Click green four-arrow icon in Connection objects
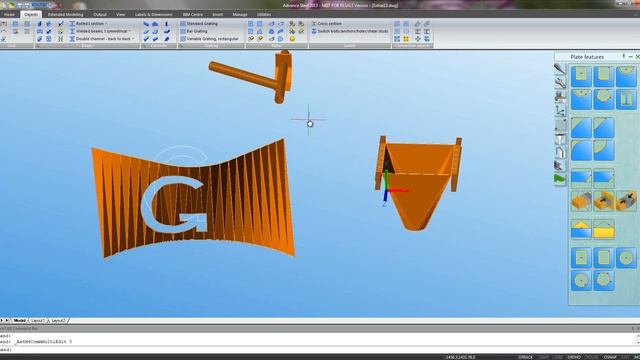Viewport: 640px width, 360px height. [418, 39]
